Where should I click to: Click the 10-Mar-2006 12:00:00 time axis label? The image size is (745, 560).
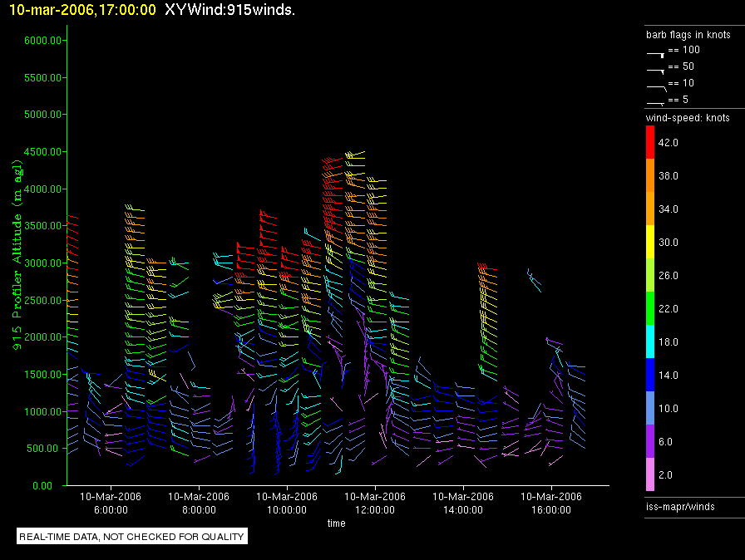374,502
